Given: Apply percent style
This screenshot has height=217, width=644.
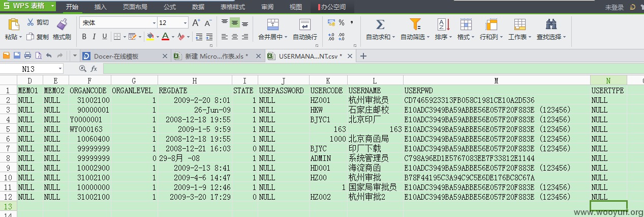Looking at the screenshot, I should 342,23.
